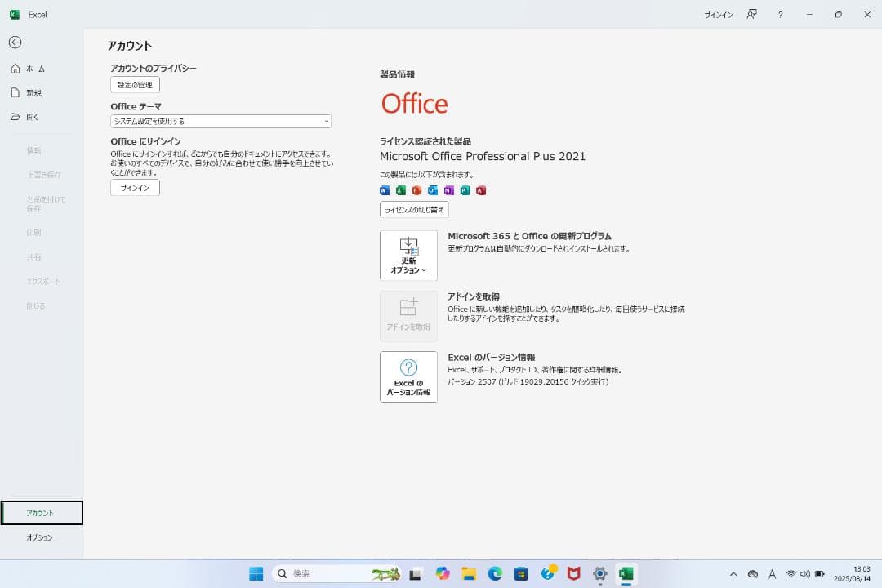Screen dimensions: 882x588
Task: Open the Office テーマ dropdown
Action: coord(220,121)
